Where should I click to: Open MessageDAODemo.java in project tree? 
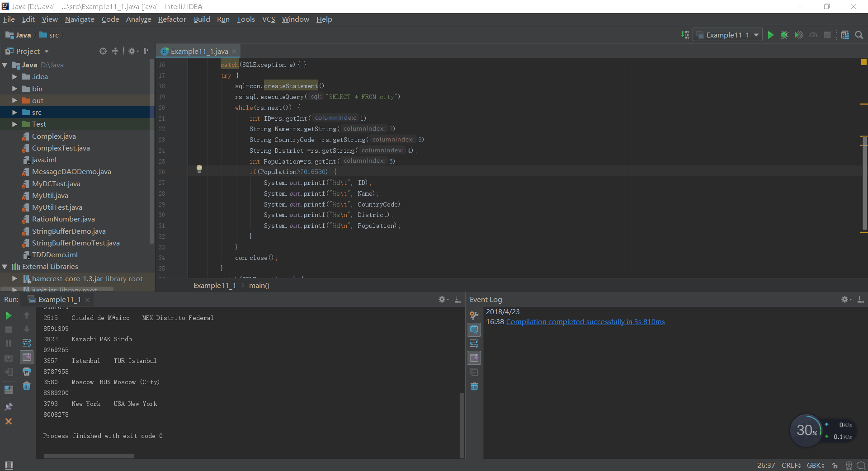coord(71,172)
